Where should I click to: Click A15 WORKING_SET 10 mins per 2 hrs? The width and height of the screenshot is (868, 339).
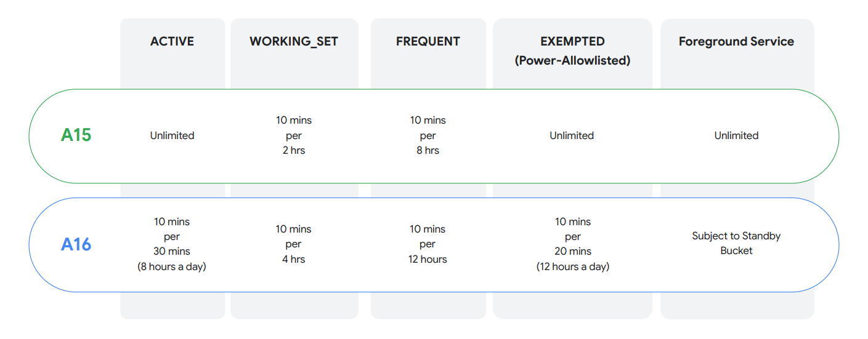[294, 135]
